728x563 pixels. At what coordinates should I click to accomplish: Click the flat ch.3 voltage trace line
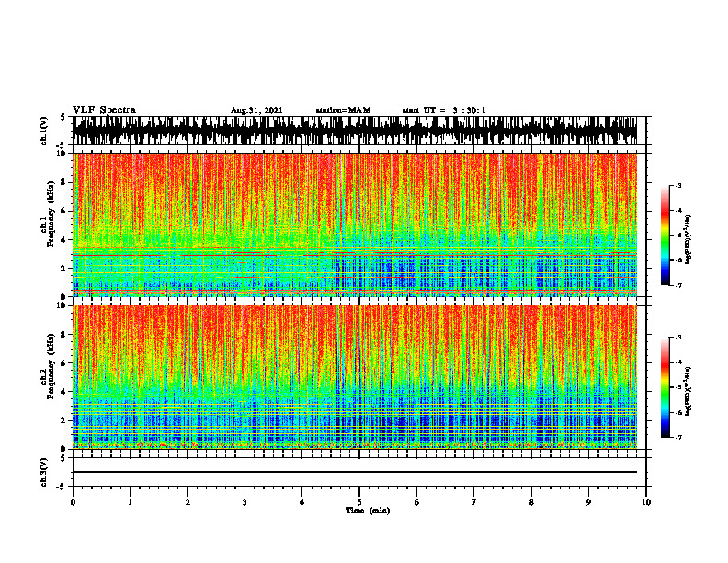355,472
